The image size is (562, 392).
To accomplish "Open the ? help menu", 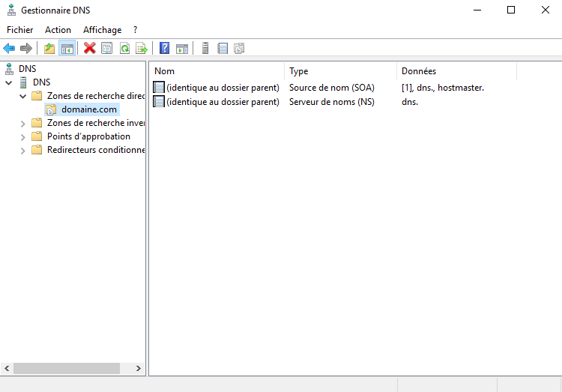I will click(135, 30).
